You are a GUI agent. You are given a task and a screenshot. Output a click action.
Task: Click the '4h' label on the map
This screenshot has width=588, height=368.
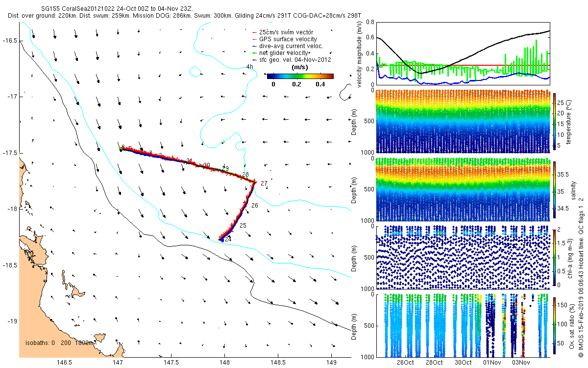coord(250,66)
